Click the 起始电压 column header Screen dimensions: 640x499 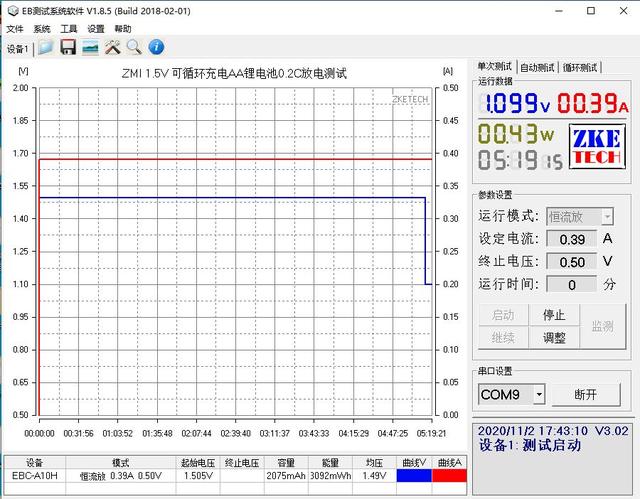coord(198,463)
